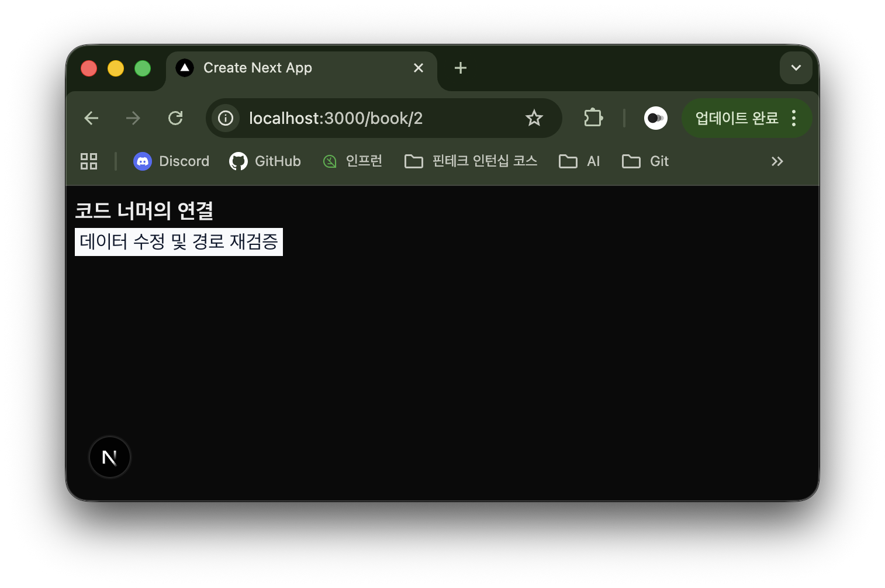Click the browser back arrow button

tap(91, 118)
